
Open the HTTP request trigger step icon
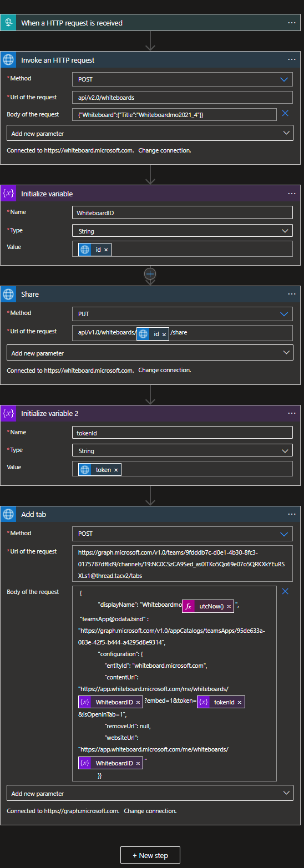click(x=8, y=23)
